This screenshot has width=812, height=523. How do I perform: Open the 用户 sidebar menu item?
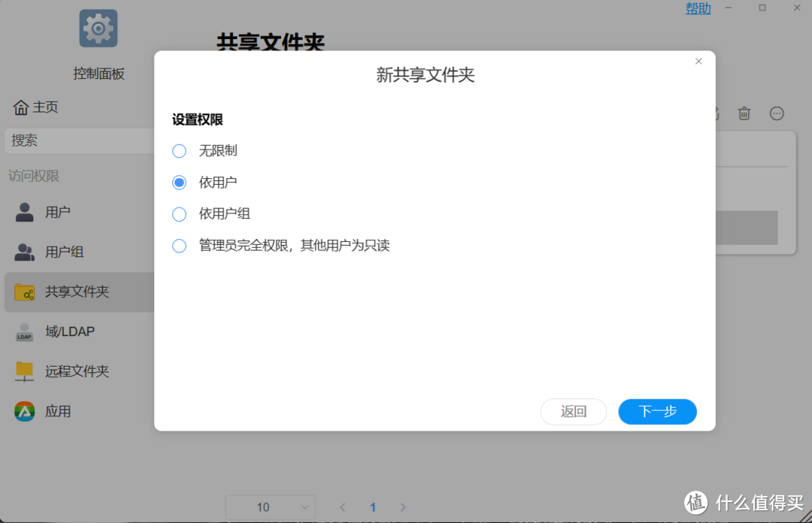[79, 213]
